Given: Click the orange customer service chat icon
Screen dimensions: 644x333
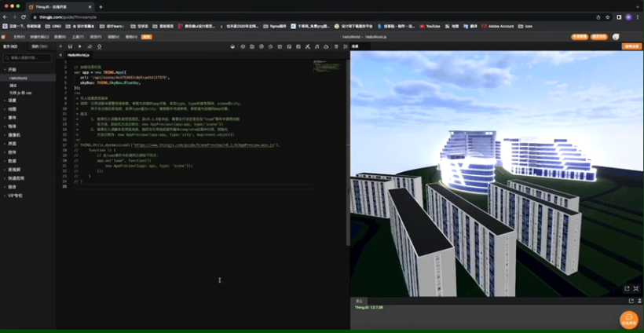Looking at the screenshot, I should [628, 319].
